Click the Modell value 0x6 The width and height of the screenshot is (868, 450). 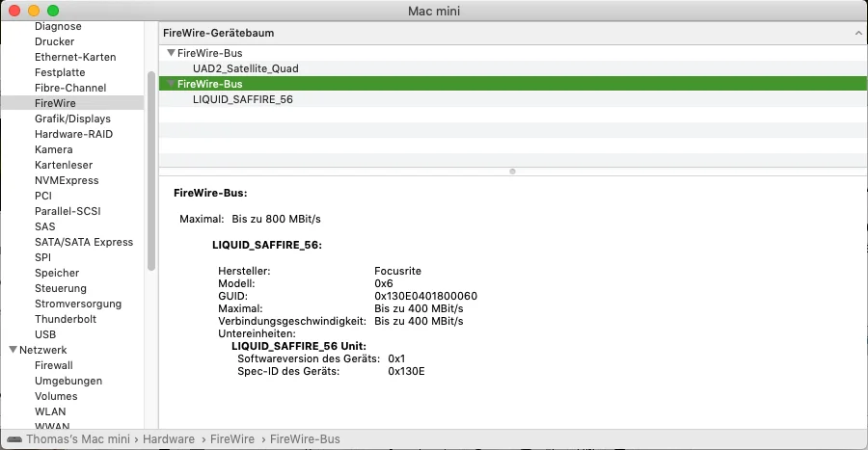(384, 283)
